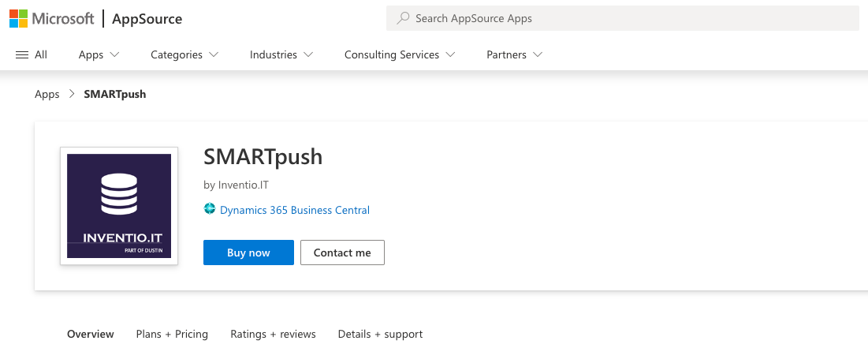Open the Industries dropdown menu
868x348 pixels.
point(281,54)
